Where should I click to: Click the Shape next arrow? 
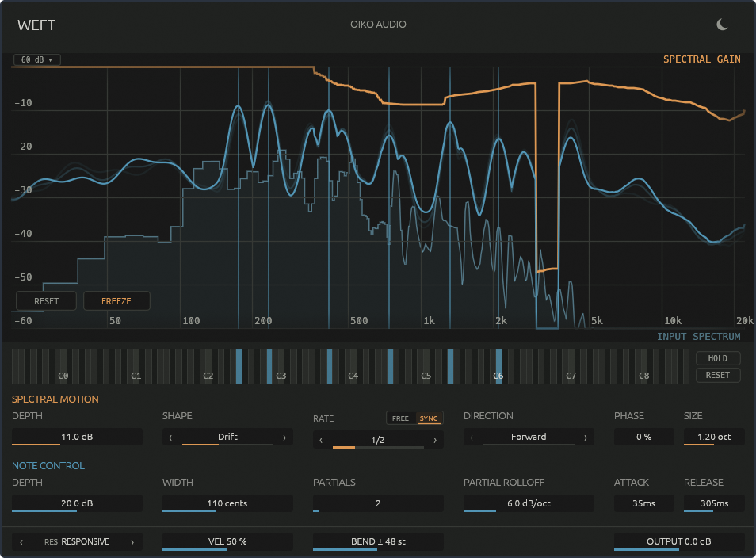coord(284,438)
